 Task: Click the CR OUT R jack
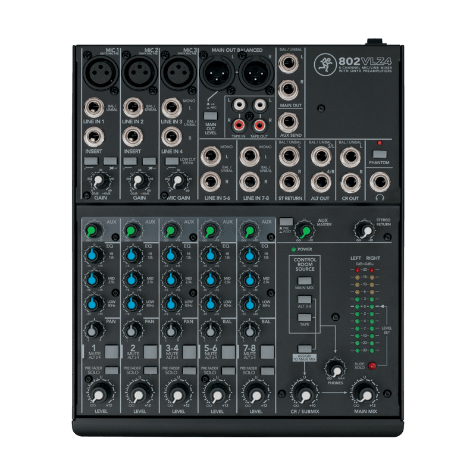pyautogui.click(x=350, y=183)
